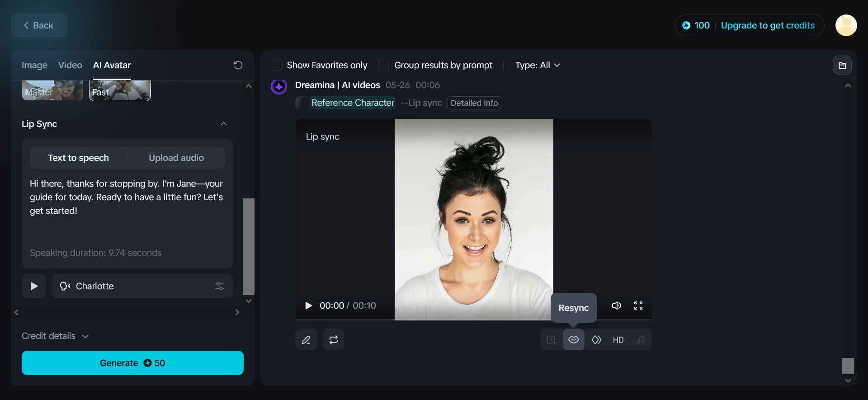The height and width of the screenshot is (400, 868).
Task: Open Detailed info for the result
Action: 474,103
